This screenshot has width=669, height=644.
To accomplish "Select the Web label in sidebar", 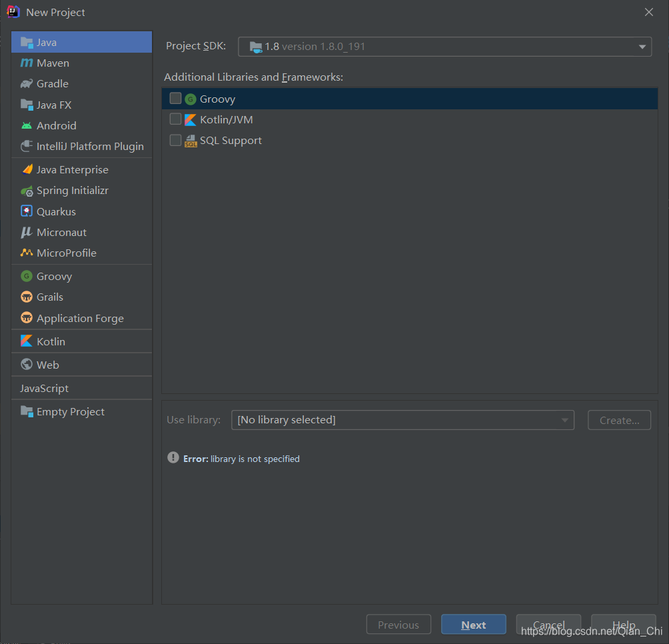I will [x=48, y=365].
